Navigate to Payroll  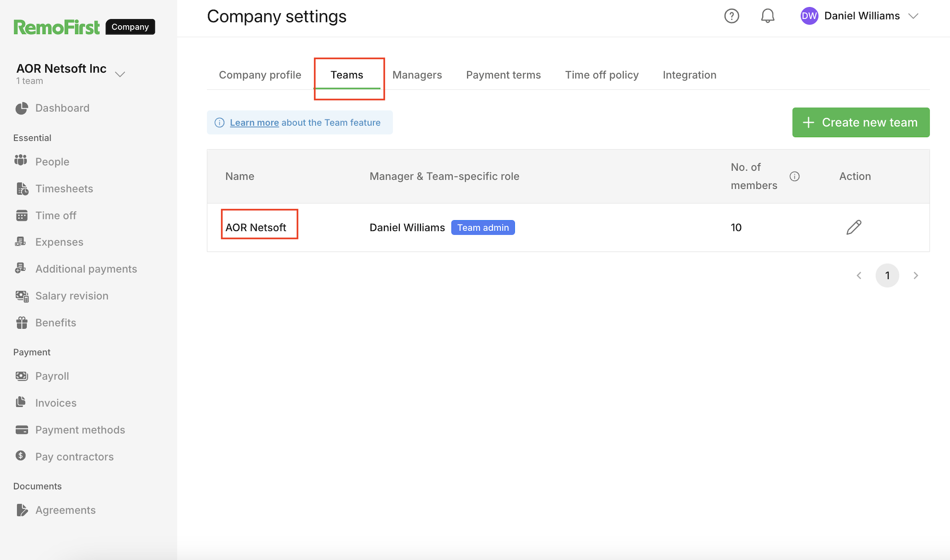click(x=52, y=376)
